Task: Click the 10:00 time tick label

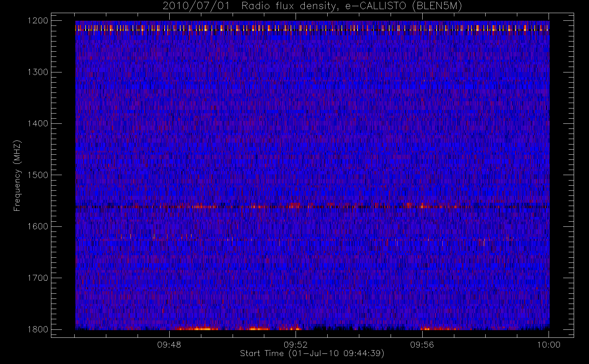Action: tap(549, 345)
